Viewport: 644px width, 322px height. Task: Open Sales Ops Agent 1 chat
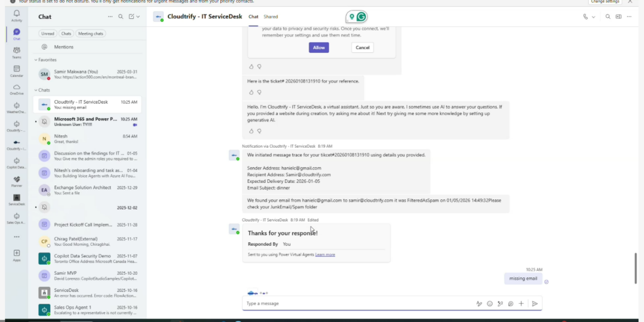tap(87, 310)
